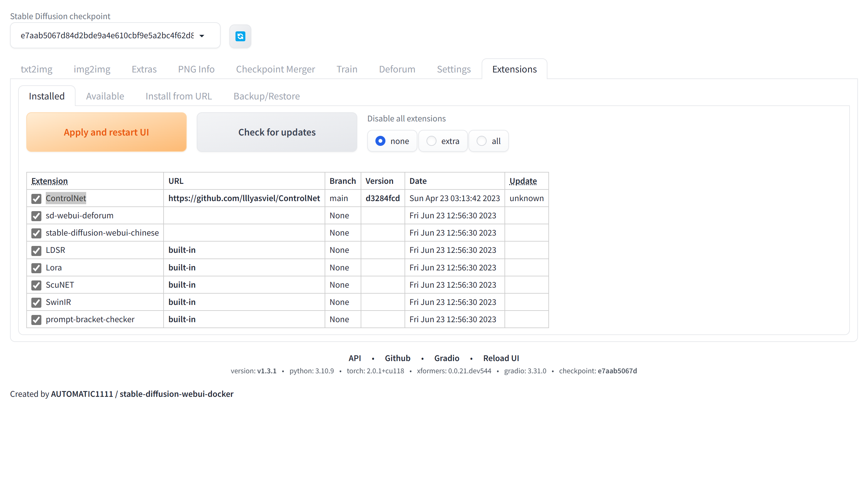Click Check for updates button
The height and width of the screenshot is (490, 868).
coord(277,132)
